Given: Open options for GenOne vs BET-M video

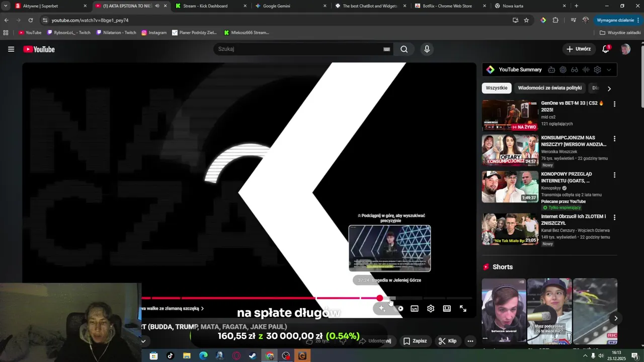Looking at the screenshot, I should tap(614, 104).
